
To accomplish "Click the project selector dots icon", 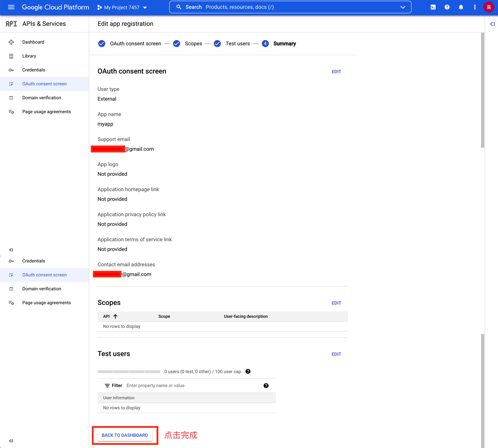I will pos(100,7).
